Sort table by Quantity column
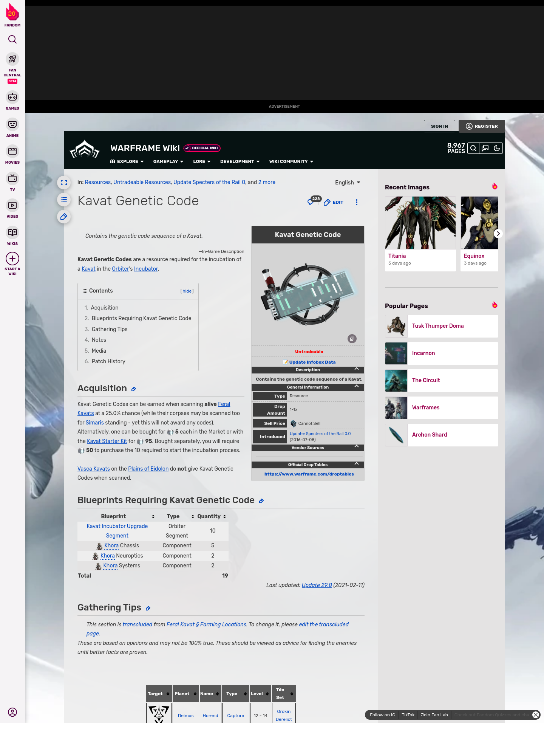 (224, 516)
